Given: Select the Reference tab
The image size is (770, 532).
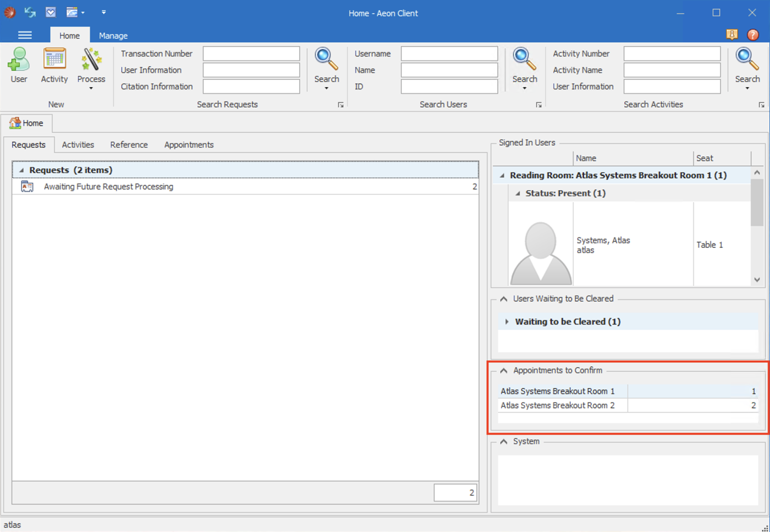Looking at the screenshot, I should (129, 145).
